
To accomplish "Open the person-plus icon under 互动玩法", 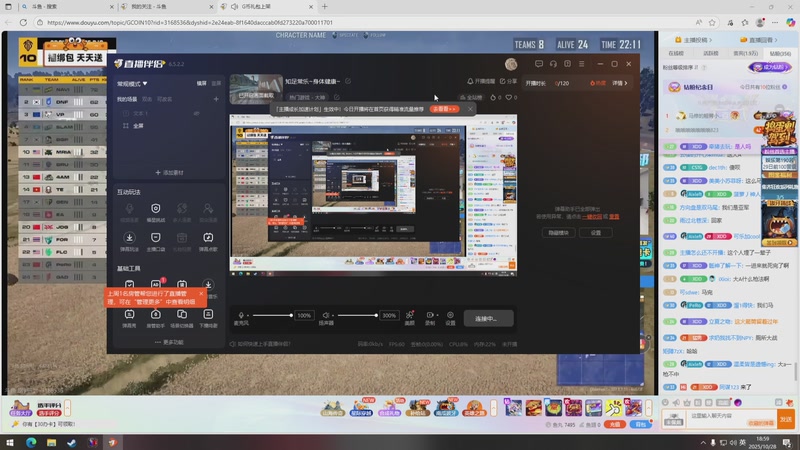I will [x=208, y=212].
